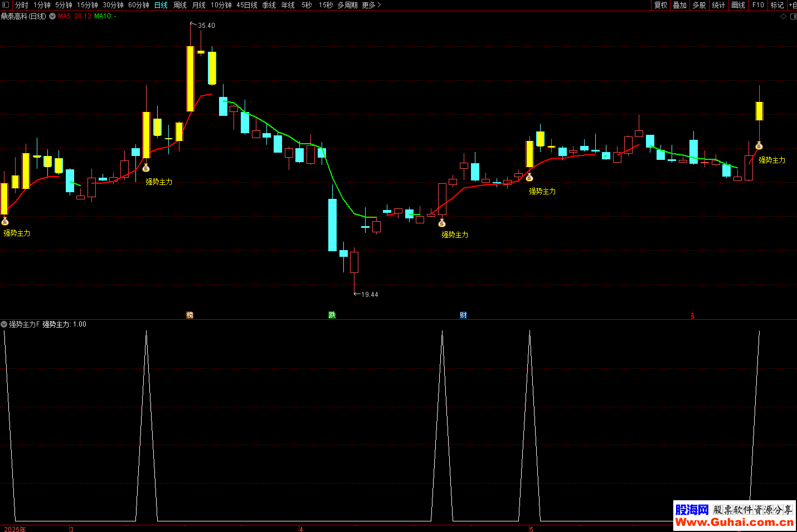This screenshot has height=532, width=797.
Task: Click the 叠加 overlay button
Action: pyautogui.click(x=680, y=5)
